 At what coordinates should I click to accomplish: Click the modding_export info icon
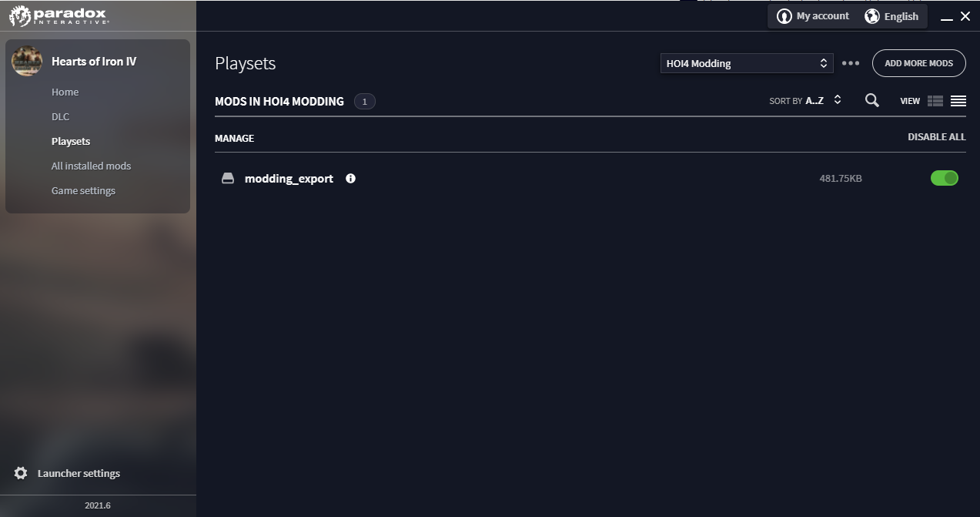coord(351,179)
